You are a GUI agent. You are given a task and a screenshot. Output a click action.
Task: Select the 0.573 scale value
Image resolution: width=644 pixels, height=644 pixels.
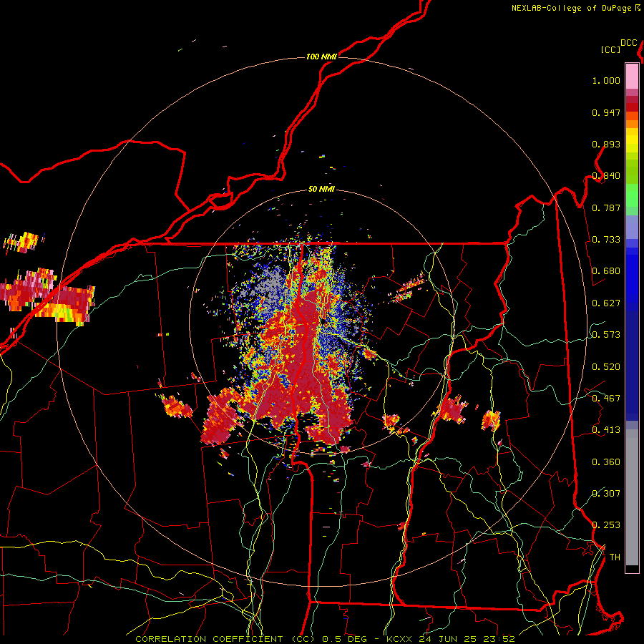click(x=606, y=335)
